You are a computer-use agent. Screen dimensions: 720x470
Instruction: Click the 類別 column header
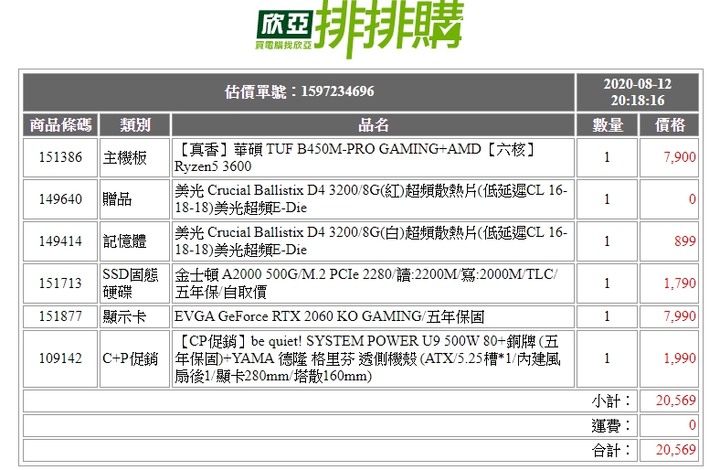(135, 125)
